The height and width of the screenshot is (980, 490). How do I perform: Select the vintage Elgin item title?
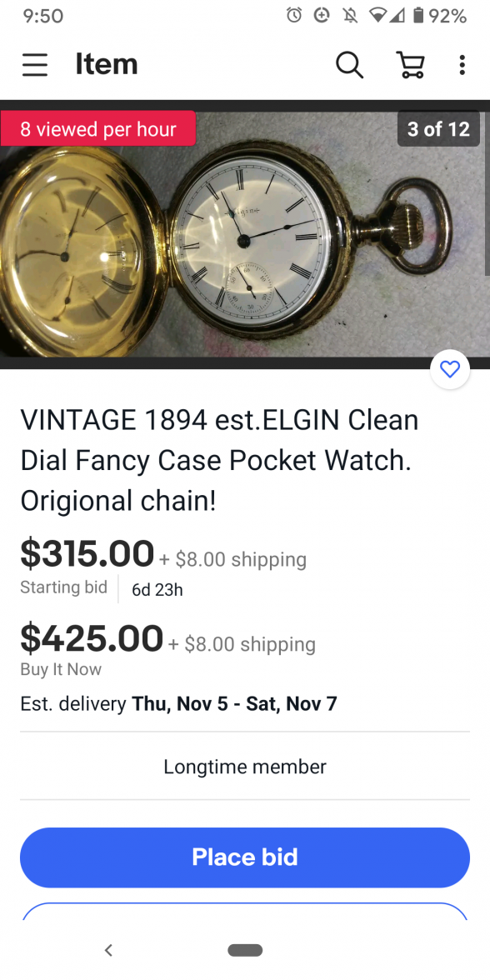219,460
